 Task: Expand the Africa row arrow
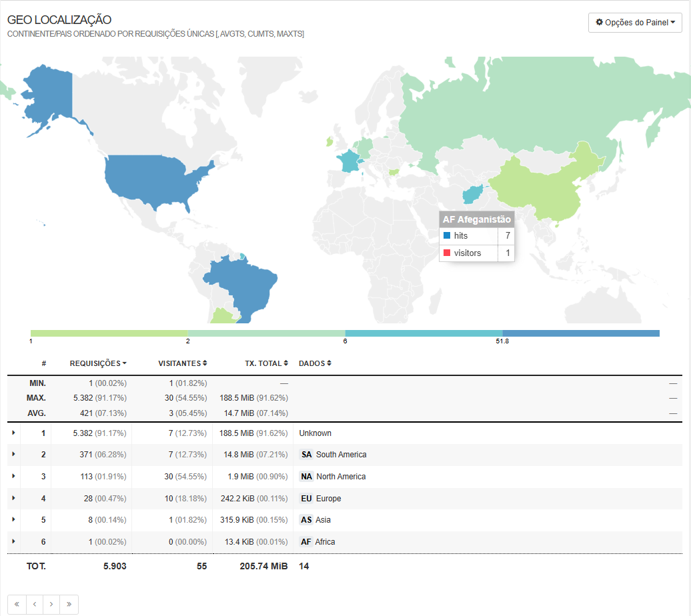14,542
